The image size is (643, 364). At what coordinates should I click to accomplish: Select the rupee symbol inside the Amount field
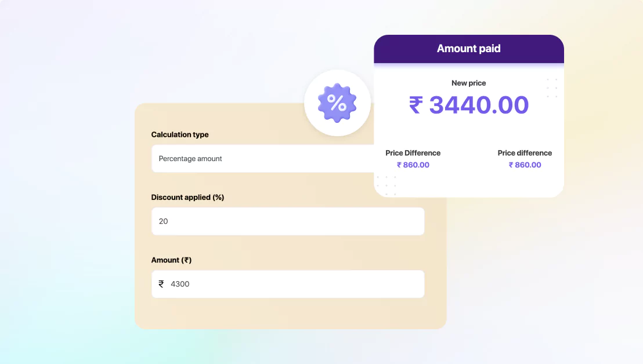162,284
